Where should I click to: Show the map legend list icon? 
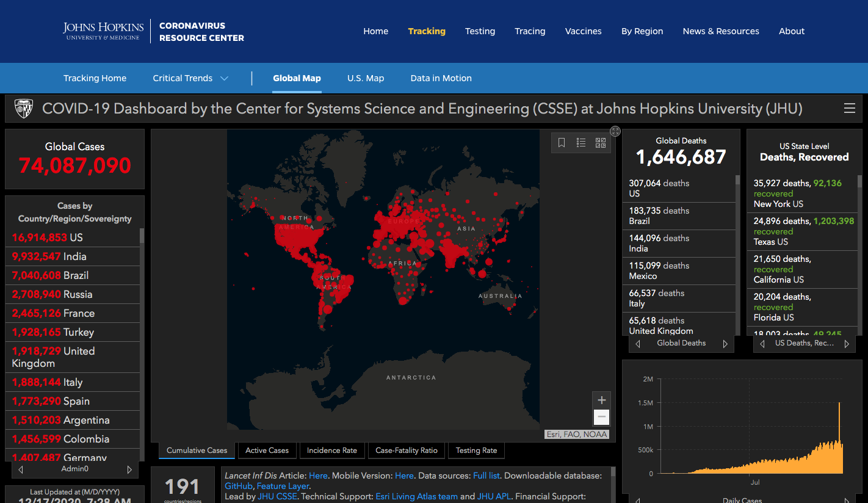click(581, 143)
